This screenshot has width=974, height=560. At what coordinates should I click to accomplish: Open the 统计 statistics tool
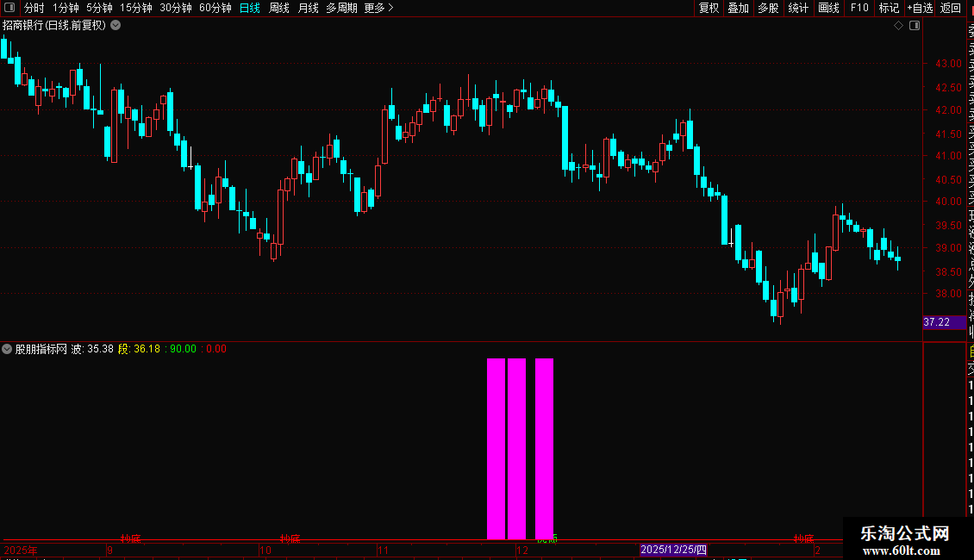pyautogui.click(x=798, y=8)
